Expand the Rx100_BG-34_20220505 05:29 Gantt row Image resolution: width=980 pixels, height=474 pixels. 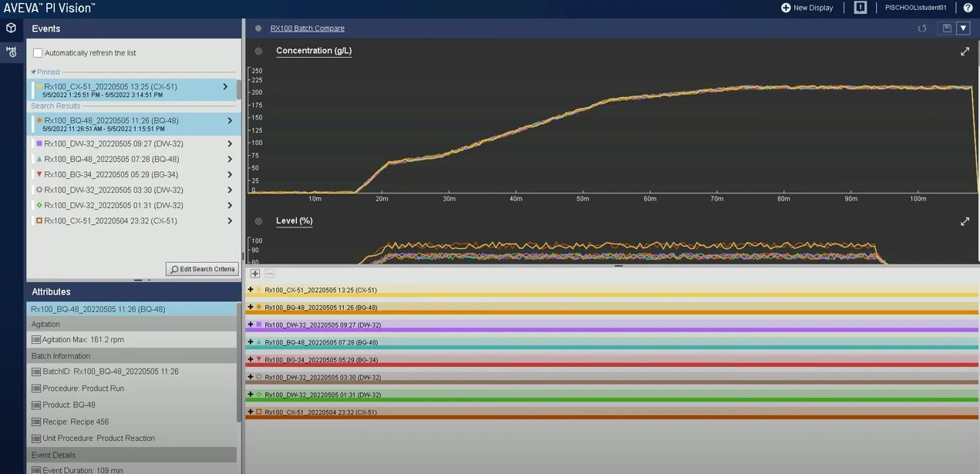click(251, 359)
